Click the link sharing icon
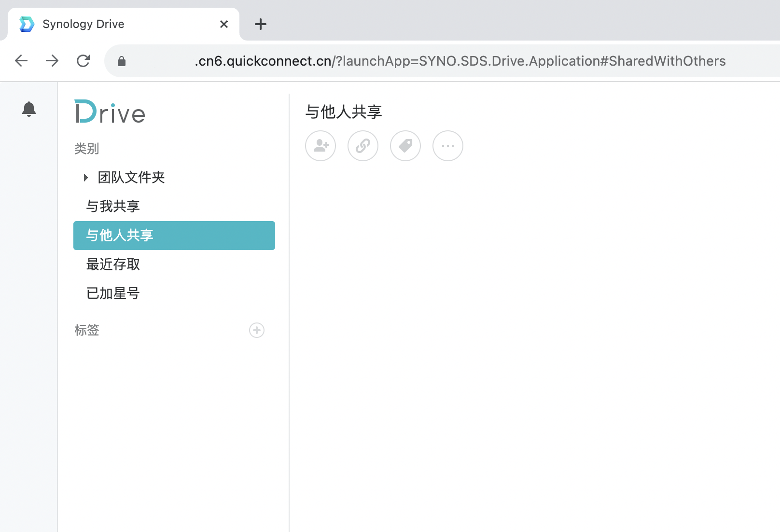 click(363, 146)
